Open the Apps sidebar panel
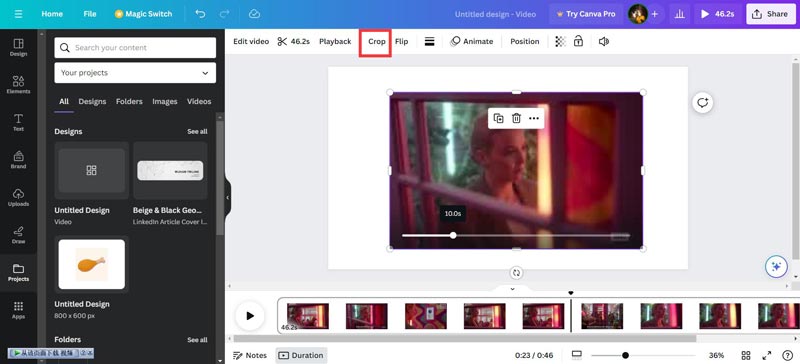 point(18,310)
